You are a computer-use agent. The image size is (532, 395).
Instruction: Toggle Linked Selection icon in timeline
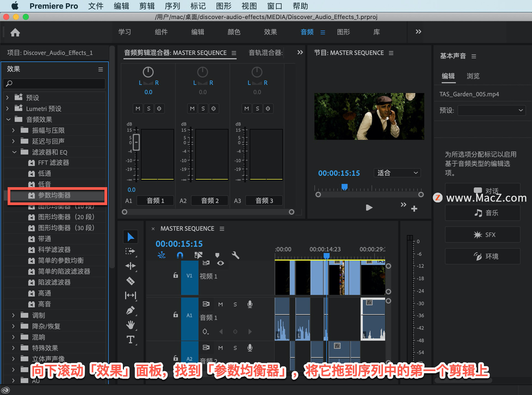coord(198,255)
